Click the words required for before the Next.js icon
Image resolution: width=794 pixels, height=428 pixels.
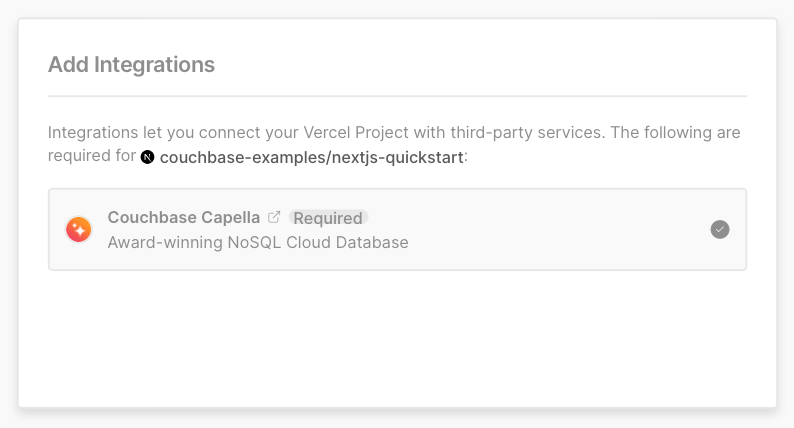click(x=92, y=155)
